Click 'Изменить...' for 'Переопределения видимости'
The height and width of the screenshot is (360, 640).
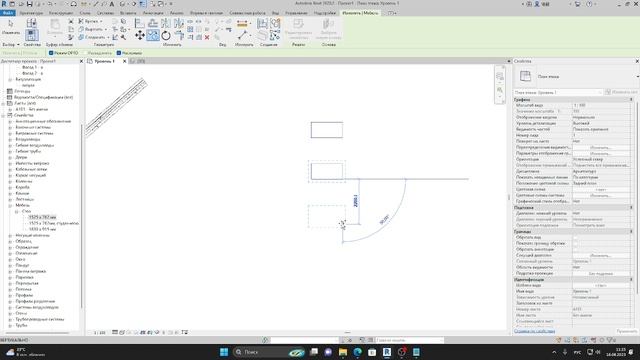coord(600,147)
